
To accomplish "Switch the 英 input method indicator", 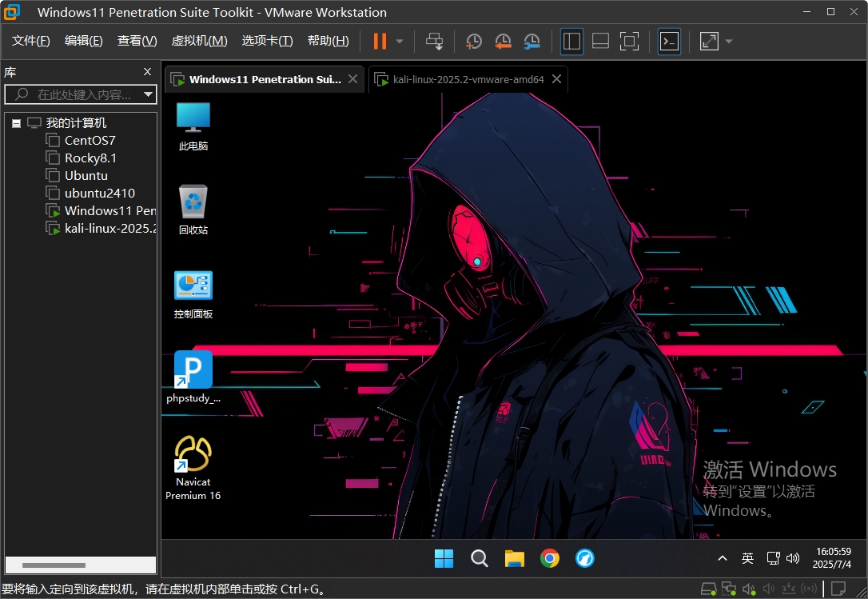I will point(747,558).
